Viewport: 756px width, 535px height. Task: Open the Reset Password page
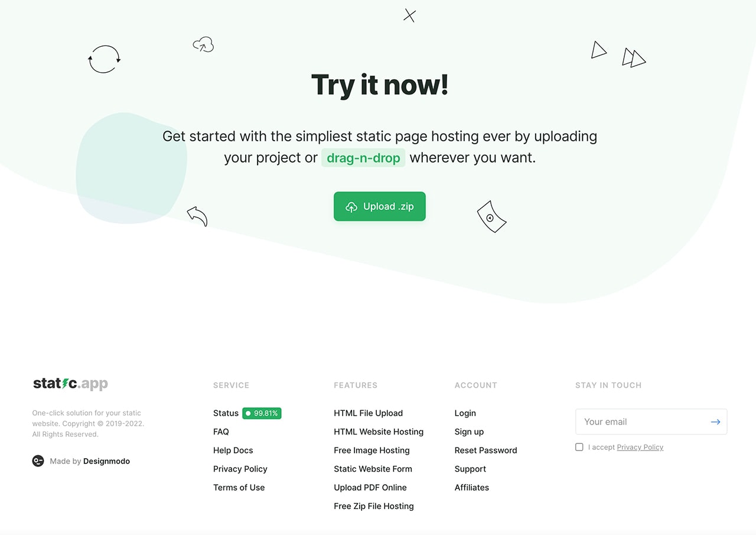click(485, 450)
